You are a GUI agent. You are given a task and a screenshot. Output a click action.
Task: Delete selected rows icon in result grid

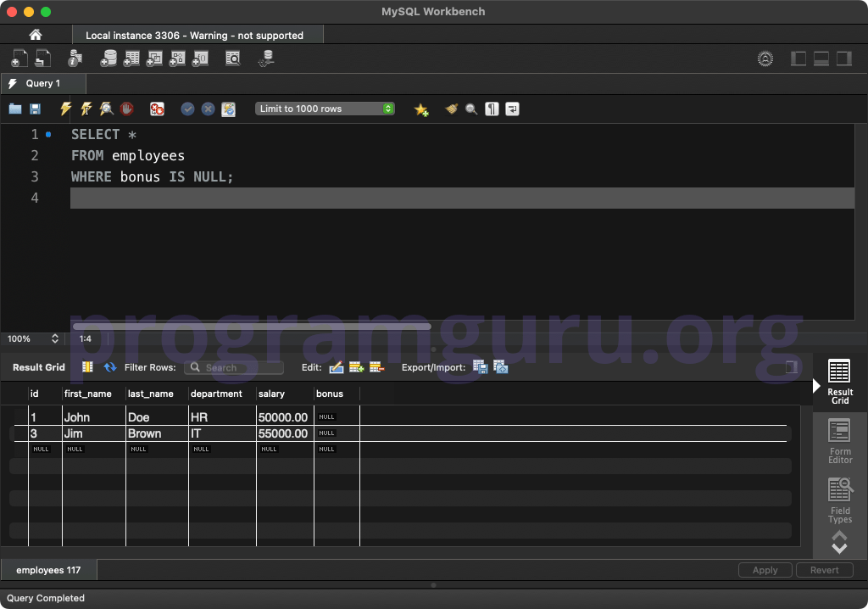pos(376,366)
